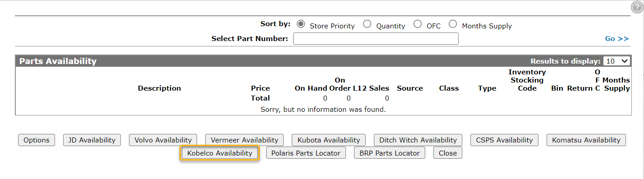Launch Polaris Parts Locator

point(306,153)
